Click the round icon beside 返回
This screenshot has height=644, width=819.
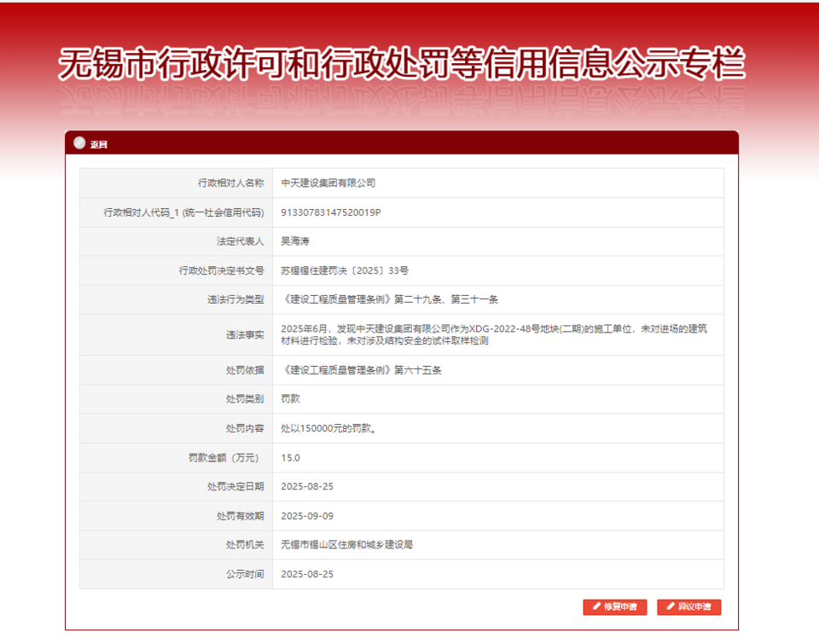point(79,143)
